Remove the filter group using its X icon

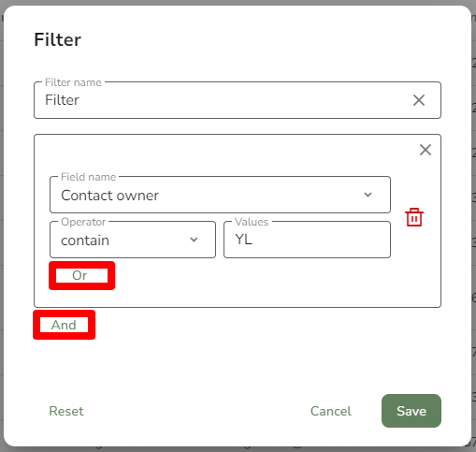pos(426,150)
